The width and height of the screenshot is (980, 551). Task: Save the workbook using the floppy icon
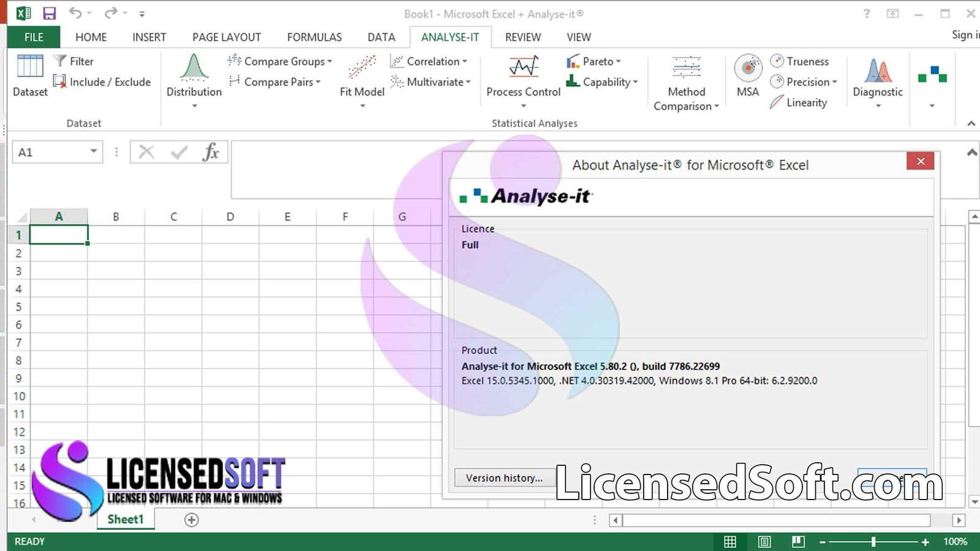49,13
